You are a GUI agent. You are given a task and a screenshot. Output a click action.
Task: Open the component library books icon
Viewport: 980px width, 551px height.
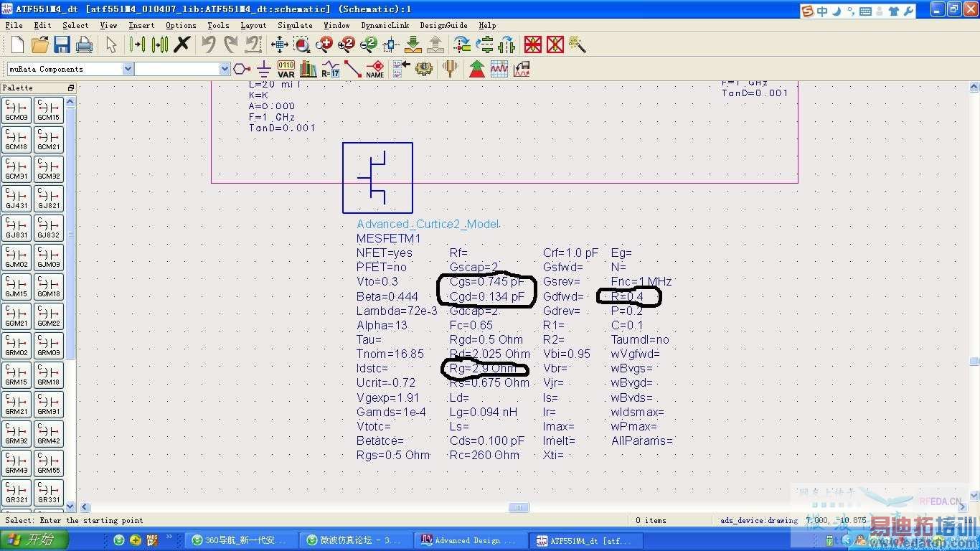click(308, 69)
